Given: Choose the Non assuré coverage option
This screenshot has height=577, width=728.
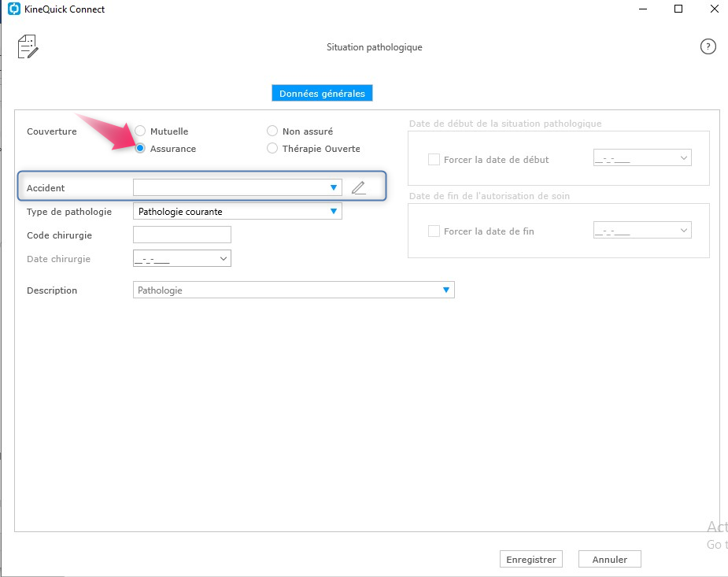Looking at the screenshot, I should click(x=272, y=131).
